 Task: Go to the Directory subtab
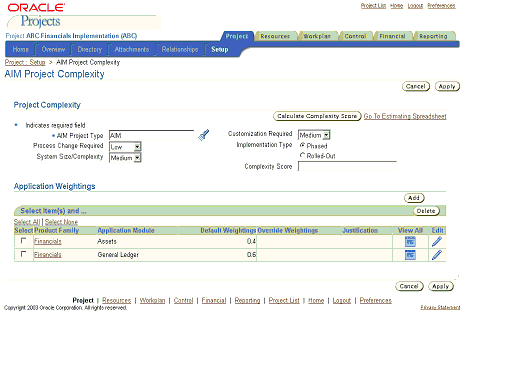click(90, 49)
